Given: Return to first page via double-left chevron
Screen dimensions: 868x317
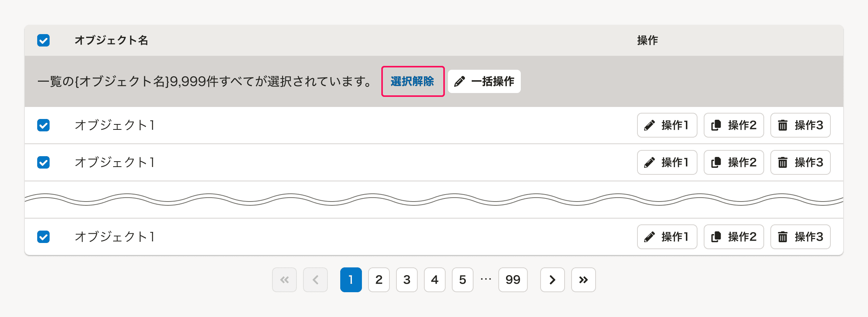Looking at the screenshot, I should click(284, 280).
